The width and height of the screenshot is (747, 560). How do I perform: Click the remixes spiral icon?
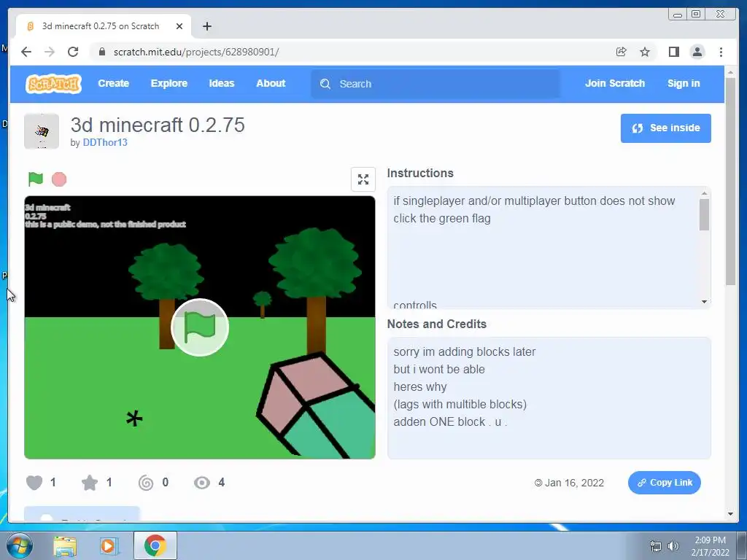[x=146, y=483]
